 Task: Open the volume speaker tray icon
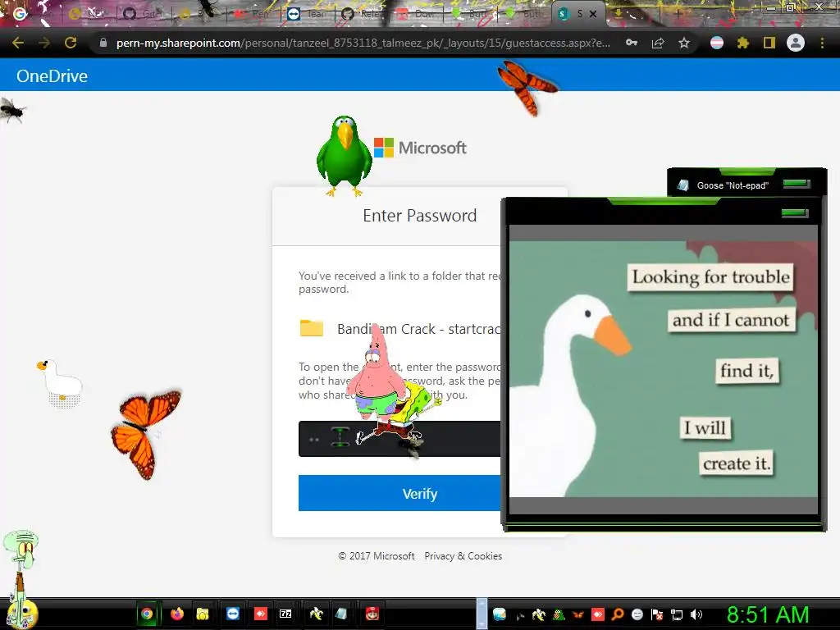point(696,614)
